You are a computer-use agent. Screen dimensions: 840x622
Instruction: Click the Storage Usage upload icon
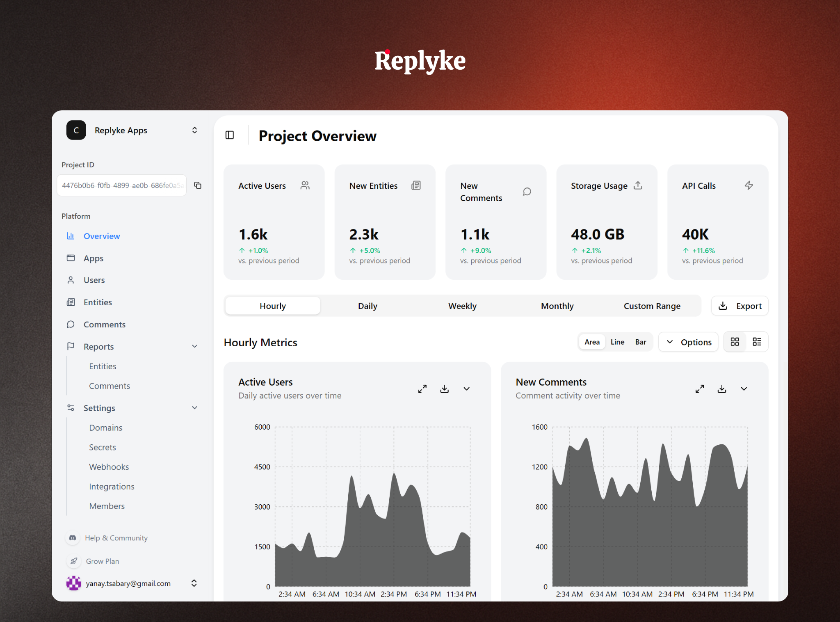[x=638, y=185]
